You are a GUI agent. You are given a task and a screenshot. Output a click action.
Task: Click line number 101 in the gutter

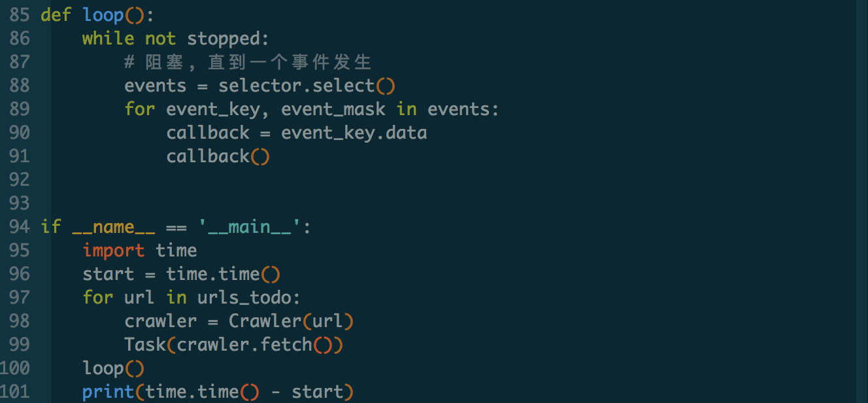click(16, 392)
